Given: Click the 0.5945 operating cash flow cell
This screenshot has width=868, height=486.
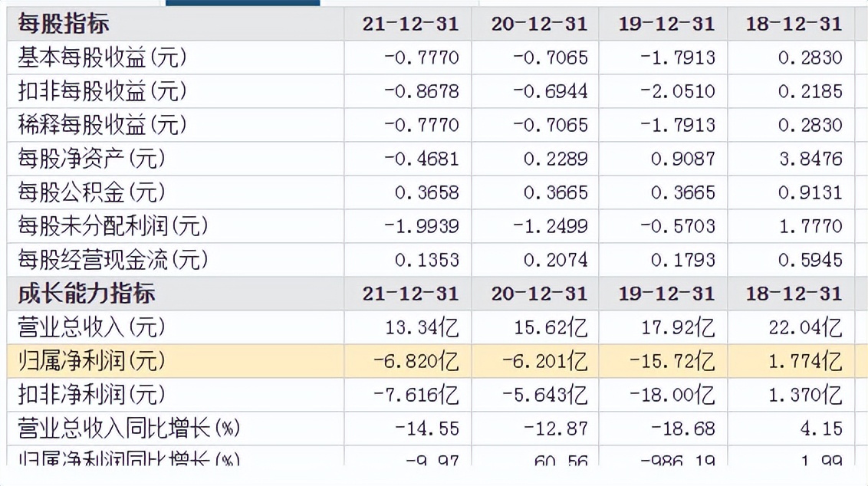Looking at the screenshot, I should click(x=810, y=260).
